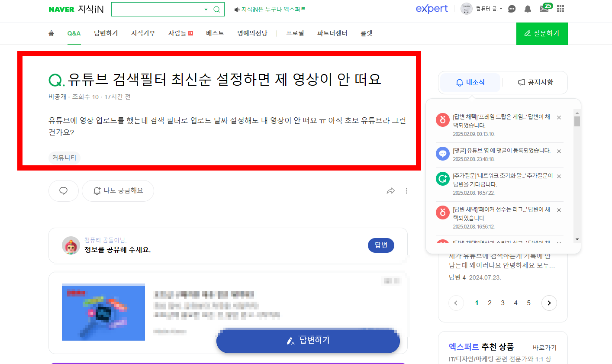The height and width of the screenshot is (364, 612).
Task: Open the eXpert logo link
Action: coord(432,9)
